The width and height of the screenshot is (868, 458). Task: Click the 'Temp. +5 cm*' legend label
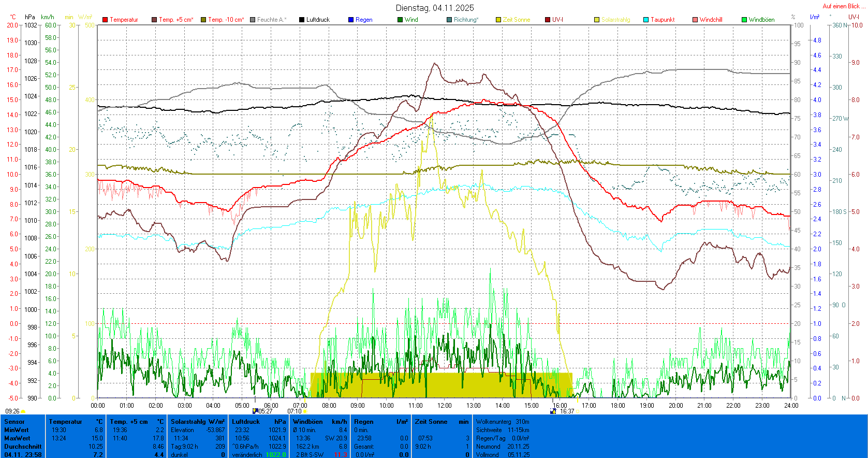176,20
